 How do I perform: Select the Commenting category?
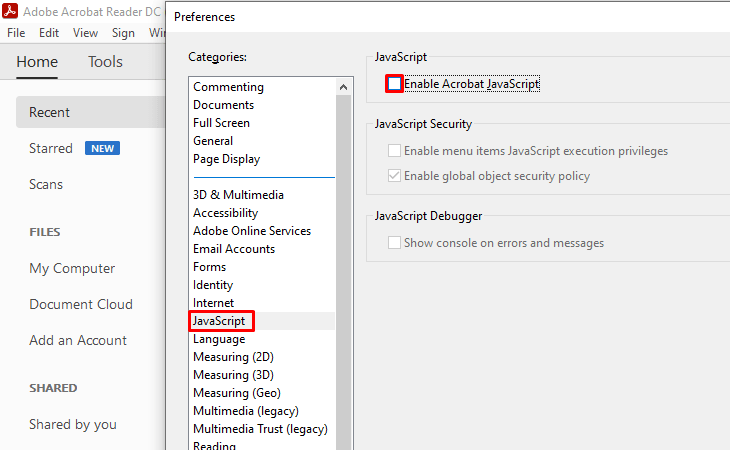229,87
